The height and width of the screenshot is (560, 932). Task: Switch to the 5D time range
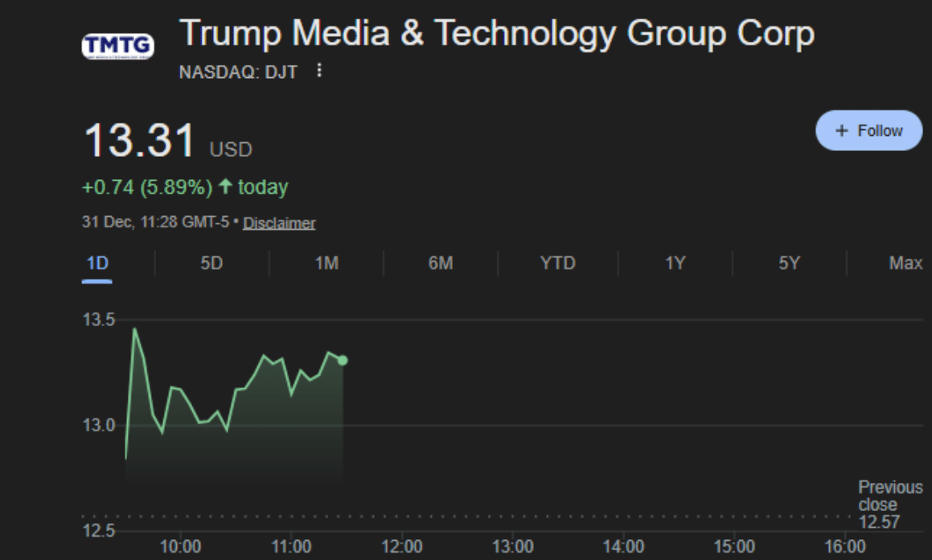coord(211,264)
